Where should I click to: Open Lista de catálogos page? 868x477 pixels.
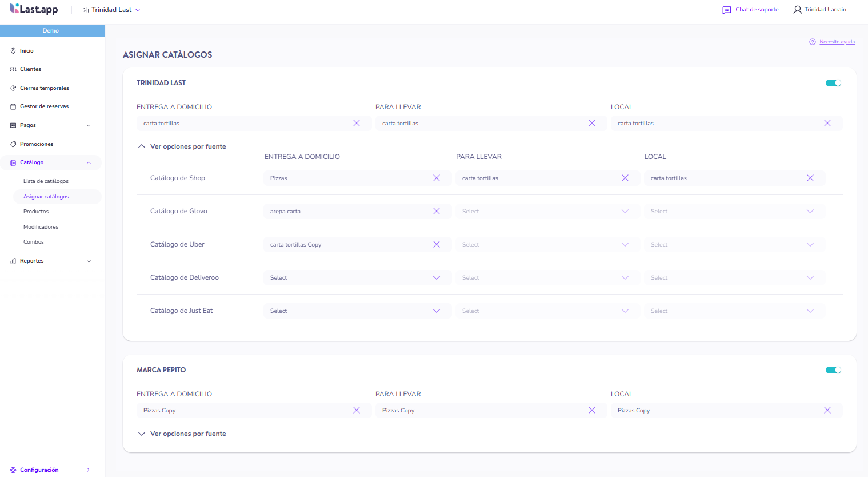pos(46,181)
